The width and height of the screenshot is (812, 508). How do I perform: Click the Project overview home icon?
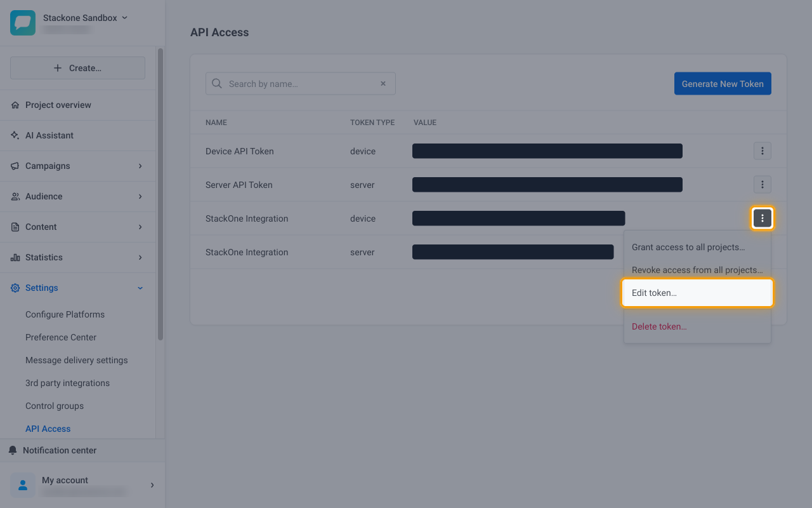click(15, 105)
